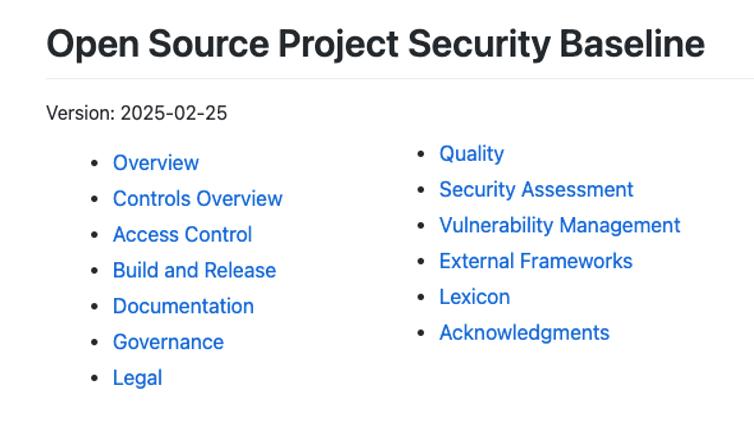
Task: Navigate to the Quality section
Action: [471, 154]
